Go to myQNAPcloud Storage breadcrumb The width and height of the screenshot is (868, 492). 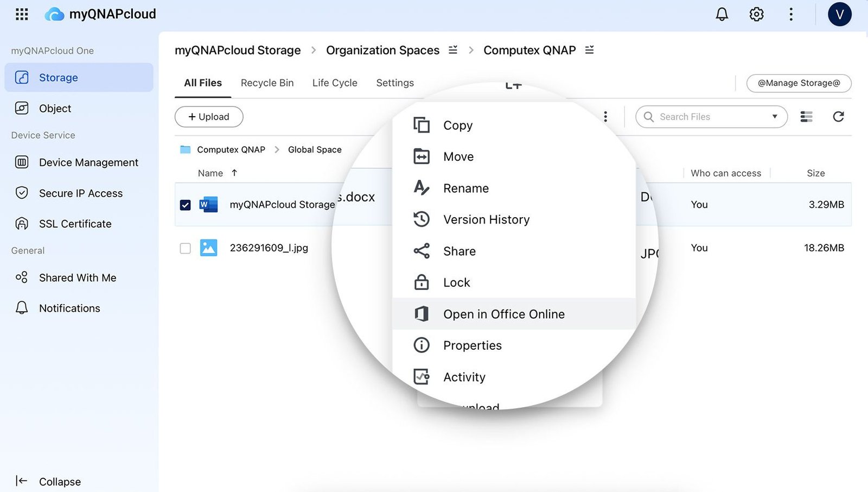238,50
